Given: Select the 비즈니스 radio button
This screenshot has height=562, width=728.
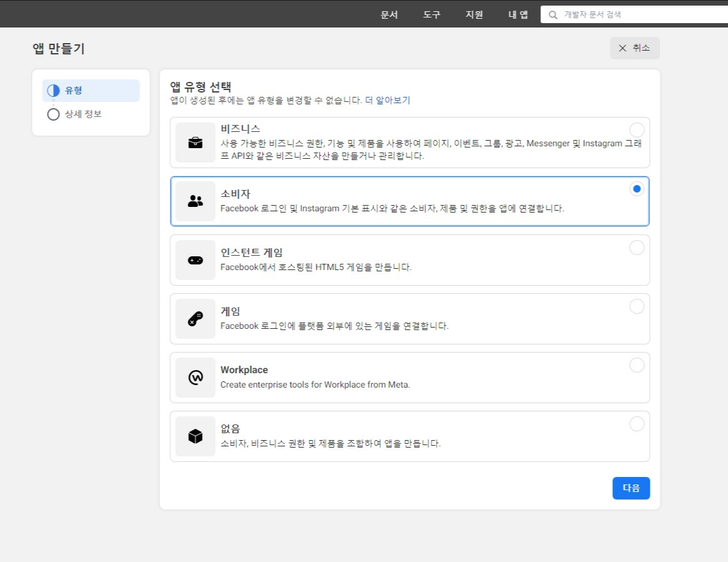Looking at the screenshot, I should 637,130.
